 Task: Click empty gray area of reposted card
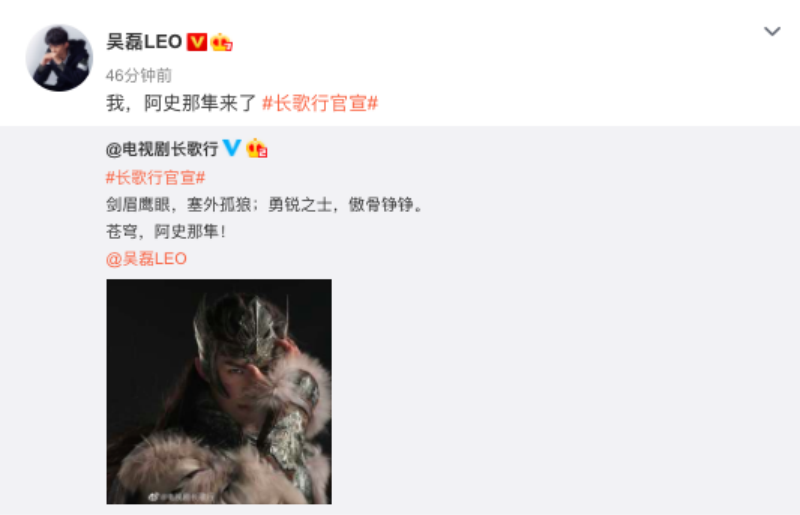click(561, 357)
